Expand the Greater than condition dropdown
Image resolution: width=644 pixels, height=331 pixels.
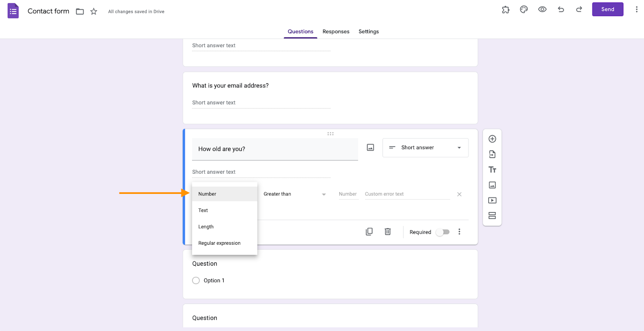[x=295, y=194]
